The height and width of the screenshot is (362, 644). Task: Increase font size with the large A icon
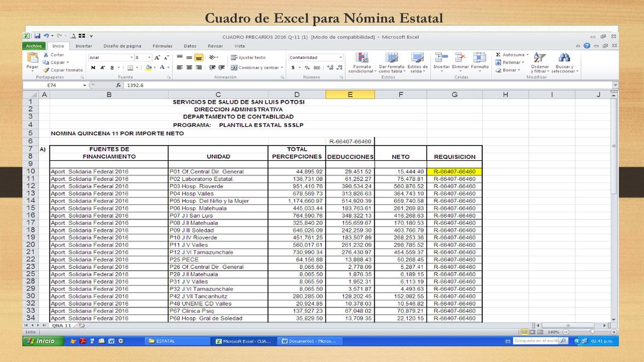coord(157,58)
